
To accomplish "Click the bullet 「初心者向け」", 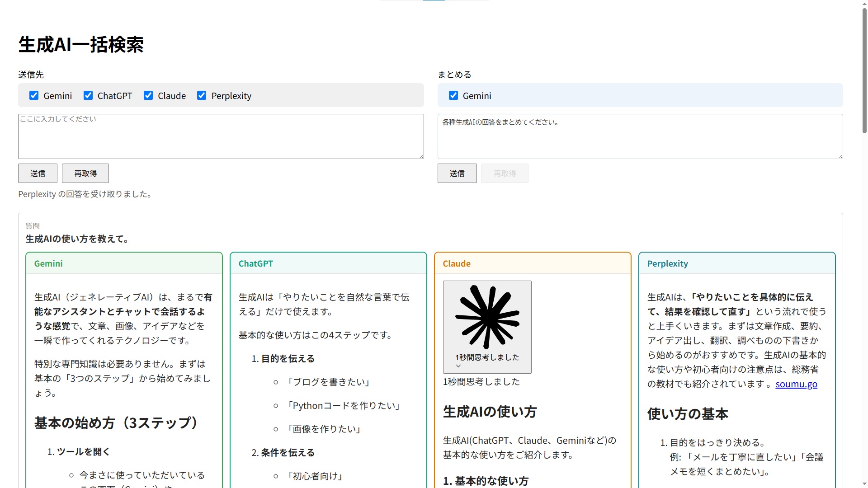I will (x=315, y=476).
